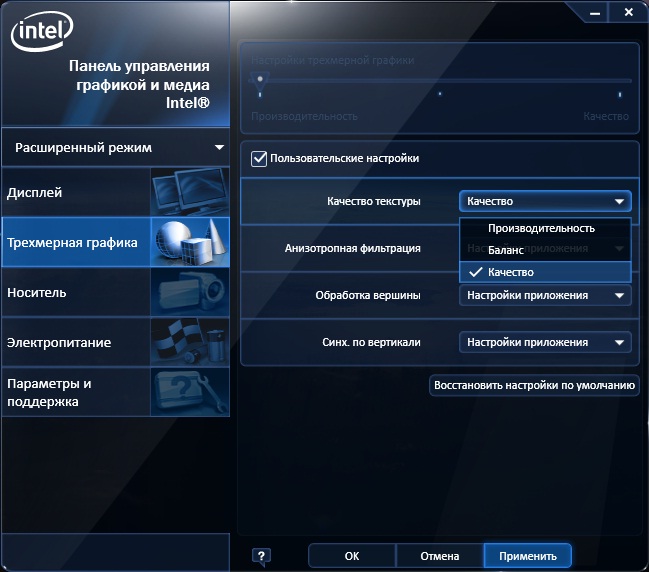
Task: Click the slider's Качество end tick mark
Action: (x=620, y=95)
